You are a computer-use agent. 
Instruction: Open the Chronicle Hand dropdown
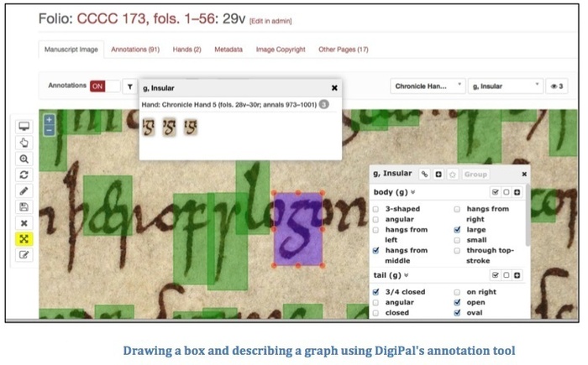click(x=428, y=86)
